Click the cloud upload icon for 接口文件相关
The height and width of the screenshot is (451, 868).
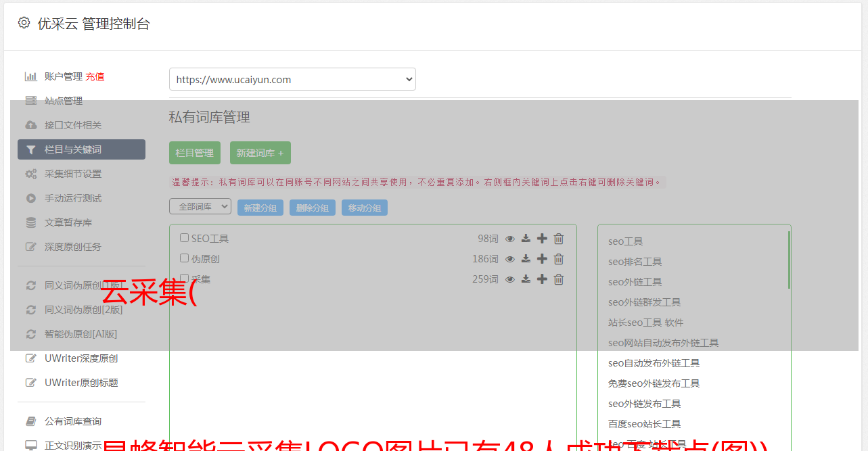(30, 125)
